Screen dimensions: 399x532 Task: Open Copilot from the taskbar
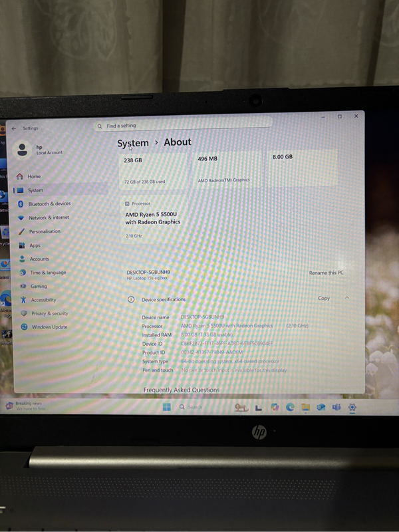click(x=275, y=407)
